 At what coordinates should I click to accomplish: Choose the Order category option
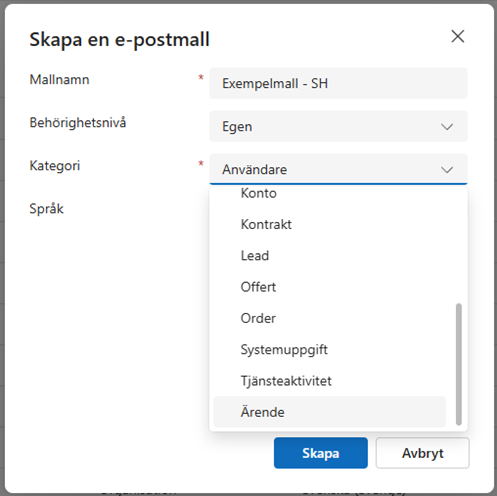[x=330, y=318]
